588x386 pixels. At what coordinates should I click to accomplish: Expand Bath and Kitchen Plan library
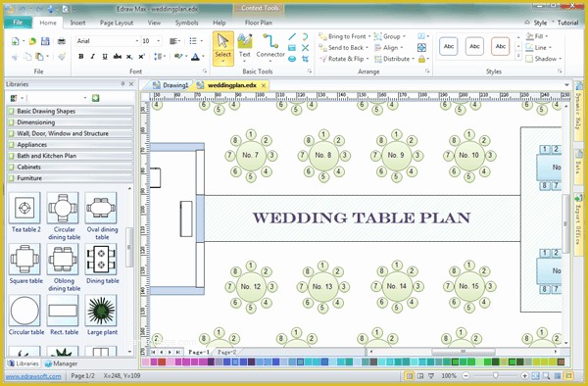click(71, 156)
